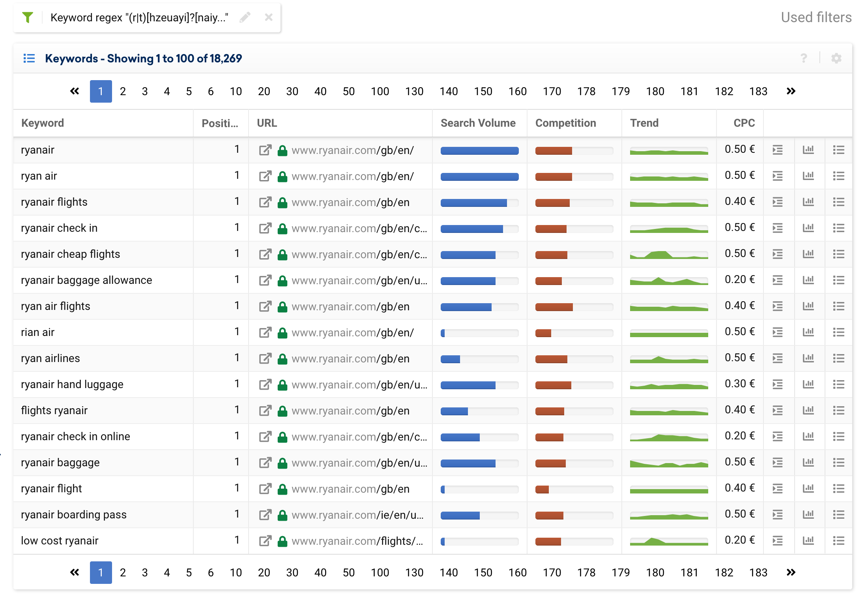Open external link icon for rian air row

[x=265, y=332]
